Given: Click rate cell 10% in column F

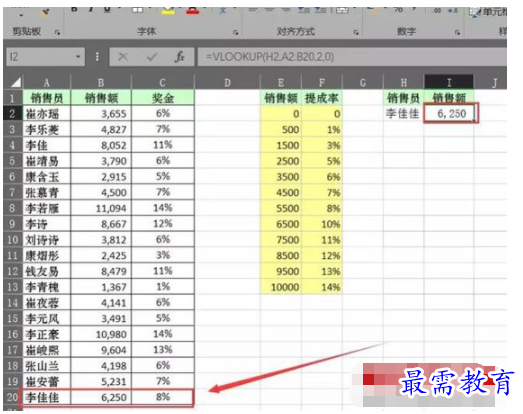Looking at the screenshot, I should pos(322,224).
